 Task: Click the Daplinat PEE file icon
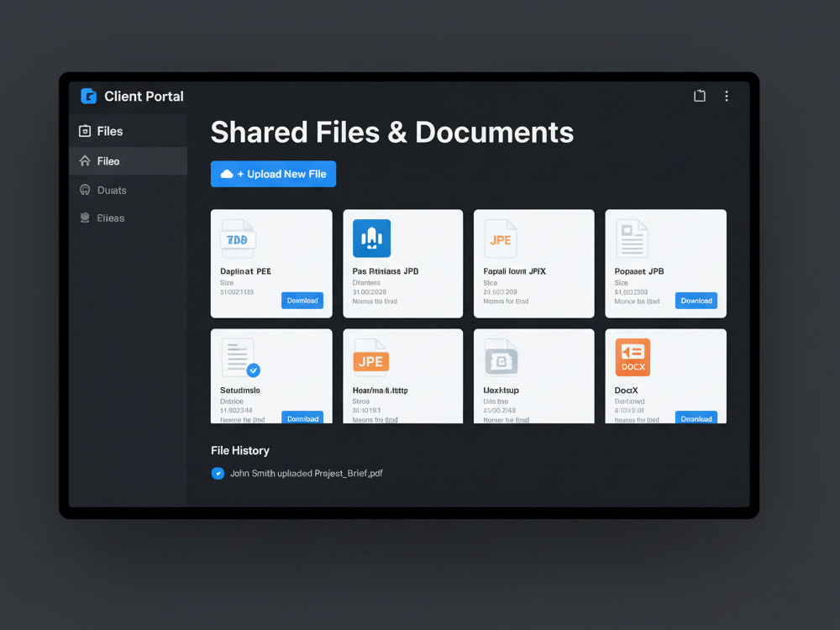pyautogui.click(x=238, y=239)
